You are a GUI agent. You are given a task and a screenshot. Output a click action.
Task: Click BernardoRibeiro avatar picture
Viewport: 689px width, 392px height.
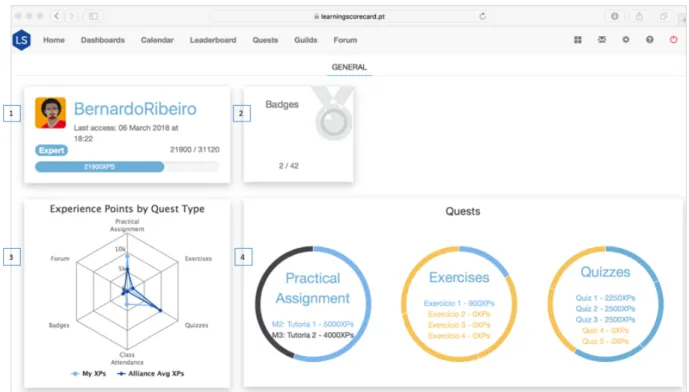(51, 113)
